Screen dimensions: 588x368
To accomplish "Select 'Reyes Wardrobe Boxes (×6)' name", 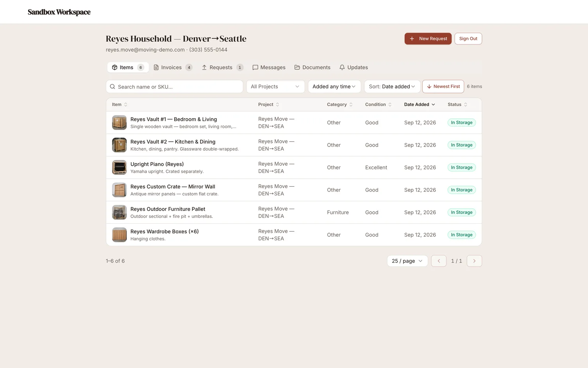I will coord(164,231).
